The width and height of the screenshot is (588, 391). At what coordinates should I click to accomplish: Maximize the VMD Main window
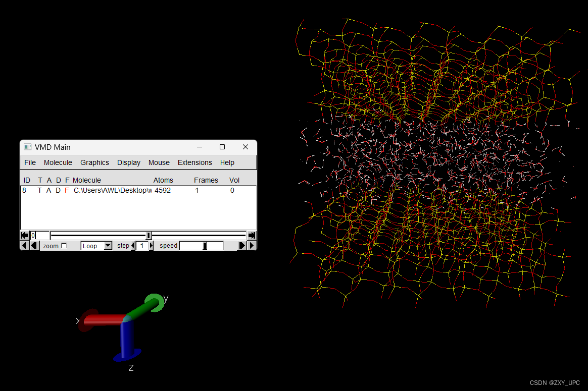(222, 147)
